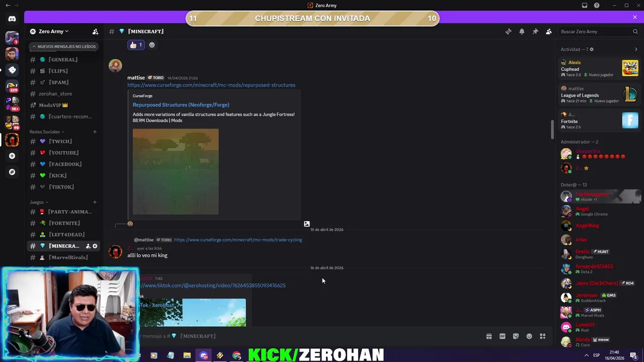Open the inbox icon in title bar
This screenshot has width=644, height=362.
point(584,6)
